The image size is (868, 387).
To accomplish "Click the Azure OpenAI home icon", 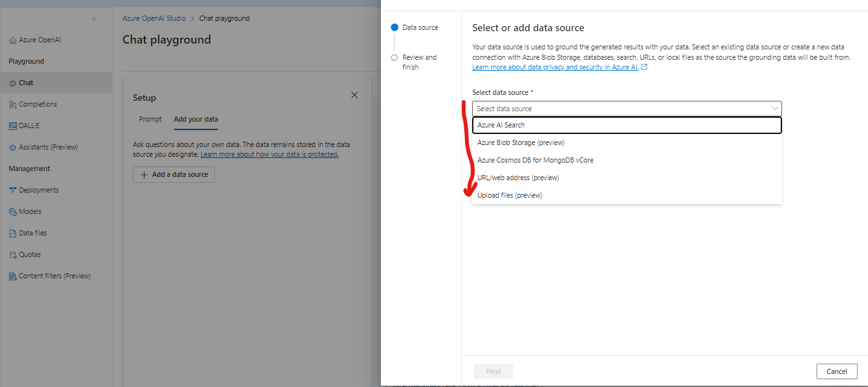I will tap(13, 40).
